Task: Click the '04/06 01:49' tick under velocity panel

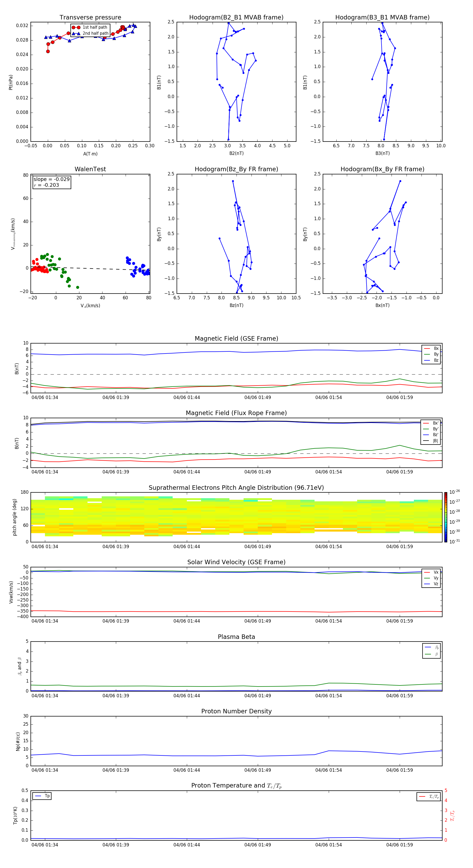Action: pyautogui.click(x=258, y=621)
